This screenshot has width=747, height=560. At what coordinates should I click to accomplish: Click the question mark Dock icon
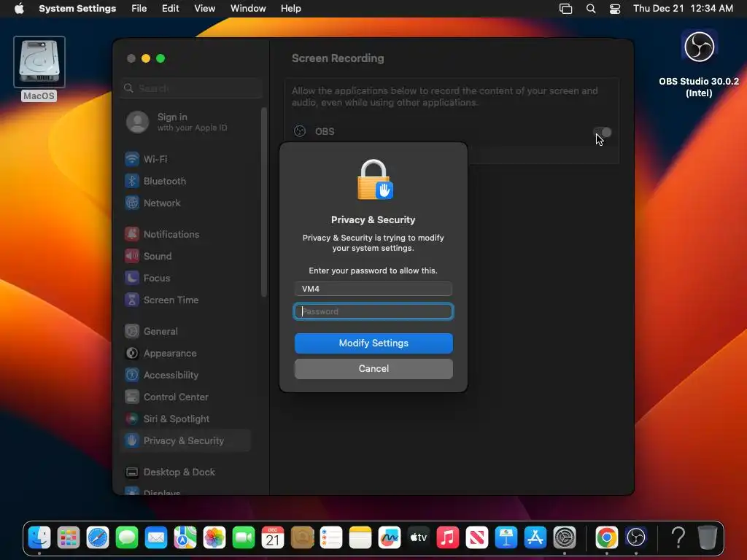click(678, 537)
